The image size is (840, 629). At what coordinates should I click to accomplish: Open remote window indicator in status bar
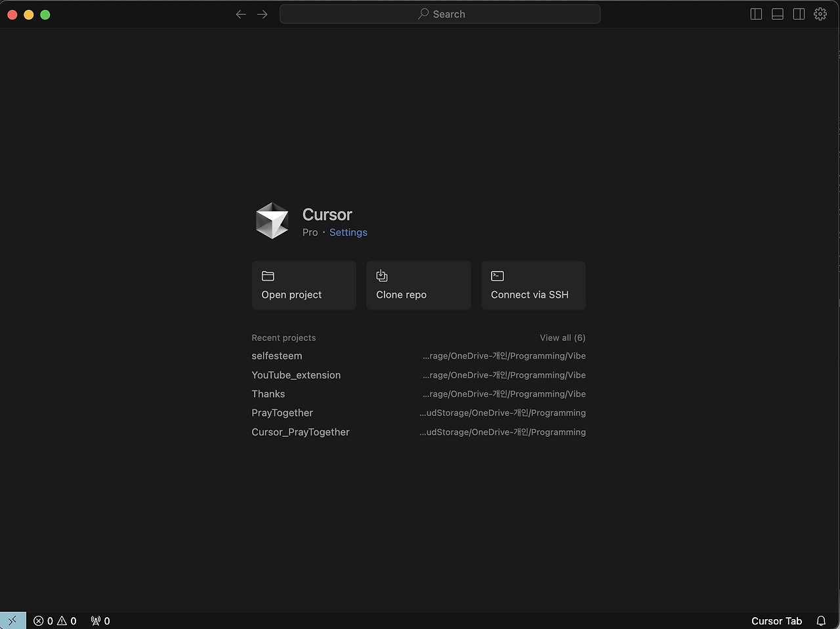(12, 621)
